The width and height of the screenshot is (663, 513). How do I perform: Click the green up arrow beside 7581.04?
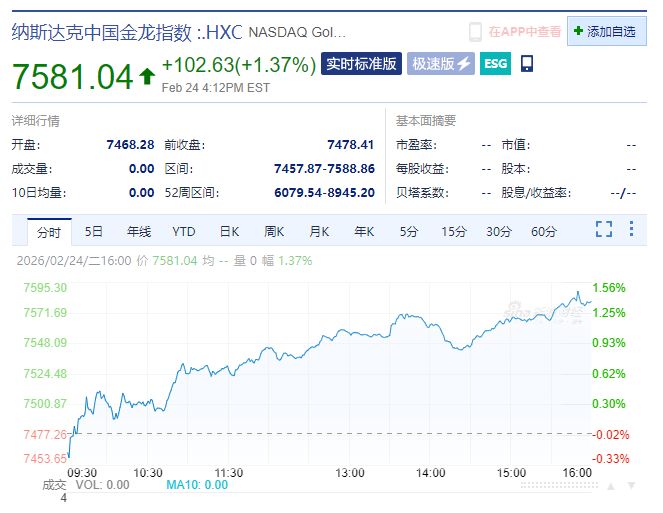[147, 75]
